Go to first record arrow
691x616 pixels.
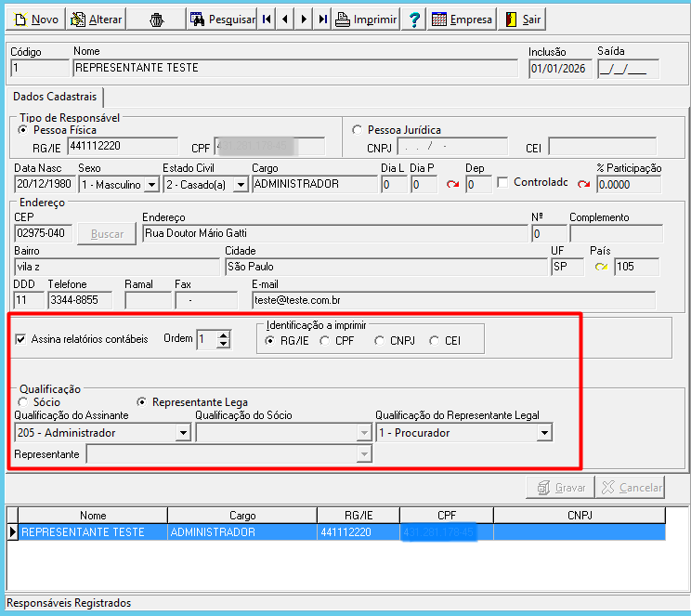point(267,20)
